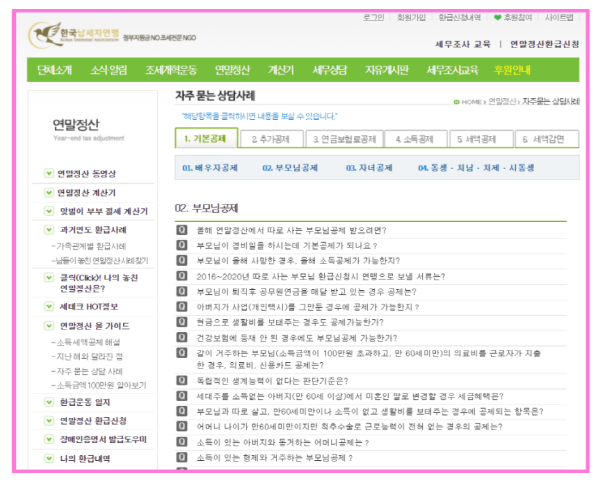
Task: Open 소식 알림 menu
Action: 109,70
